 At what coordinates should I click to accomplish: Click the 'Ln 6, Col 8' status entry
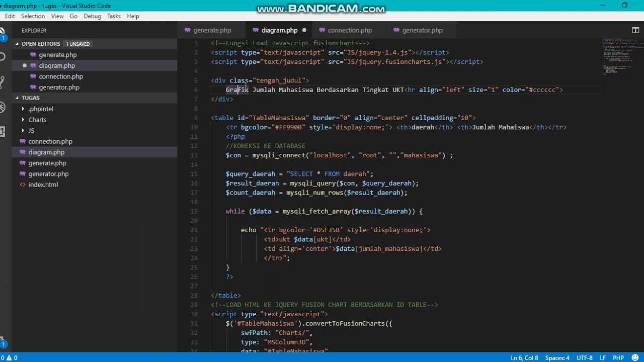[524, 358]
